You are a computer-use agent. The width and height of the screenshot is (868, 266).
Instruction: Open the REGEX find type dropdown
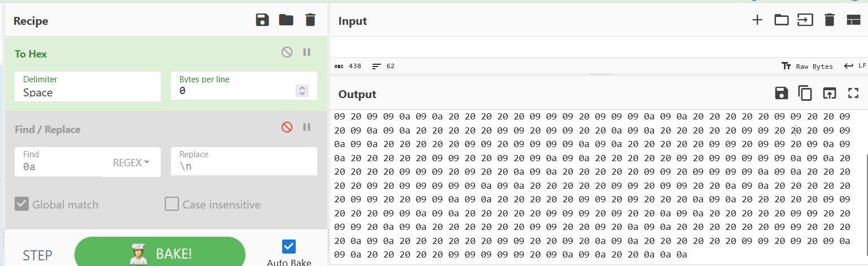pos(131,162)
